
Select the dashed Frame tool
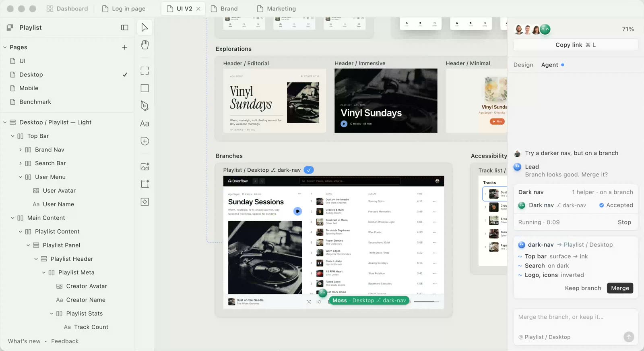(144, 71)
